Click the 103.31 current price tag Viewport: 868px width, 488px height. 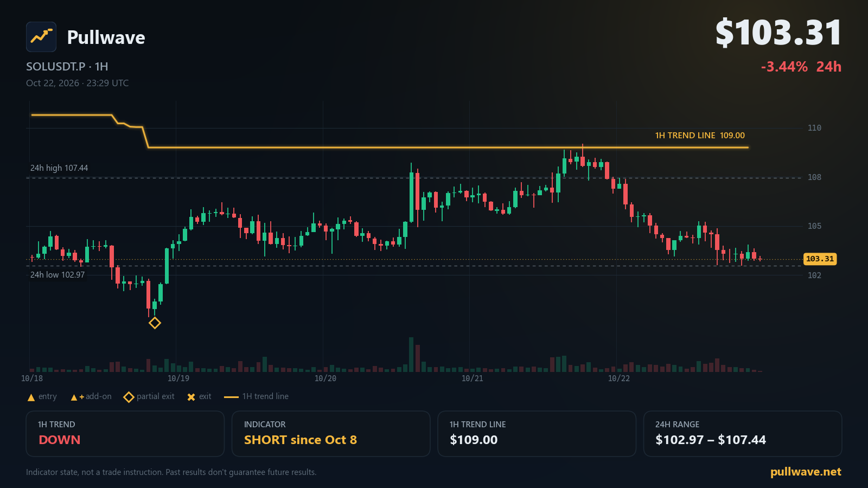tap(820, 259)
